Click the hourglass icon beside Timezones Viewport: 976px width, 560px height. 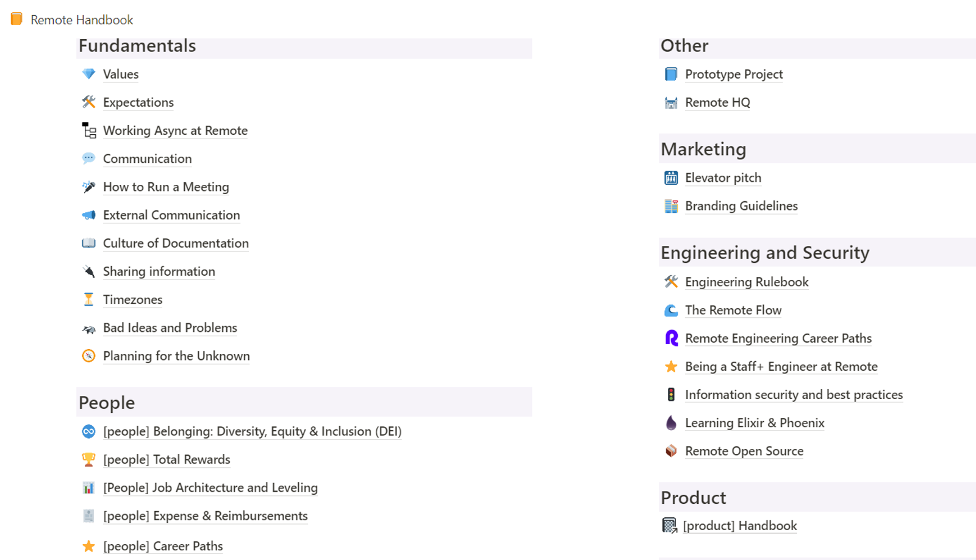[x=88, y=300]
